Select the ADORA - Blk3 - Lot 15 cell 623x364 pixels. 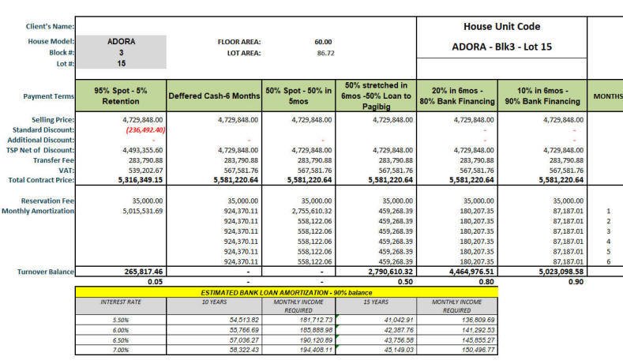pyautogui.click(x=501, y=47)
